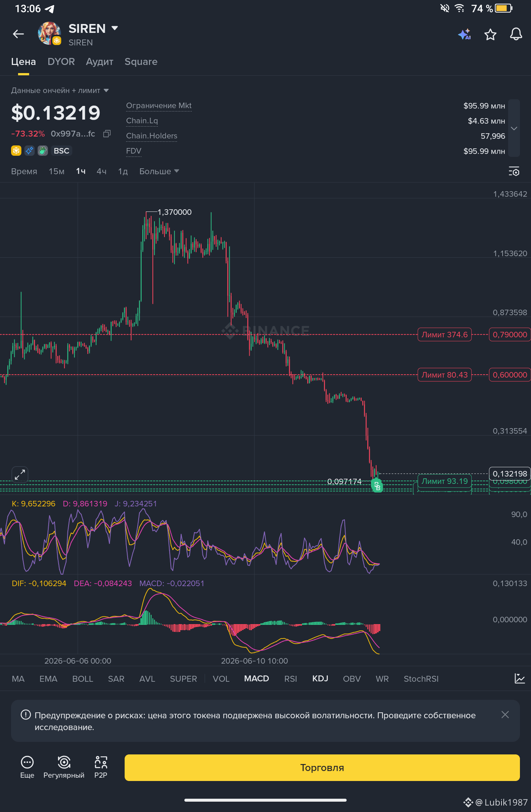Tap the green B marker on chart
The width and height of the screenshot is (531, 812).
(x=377, y=485)
